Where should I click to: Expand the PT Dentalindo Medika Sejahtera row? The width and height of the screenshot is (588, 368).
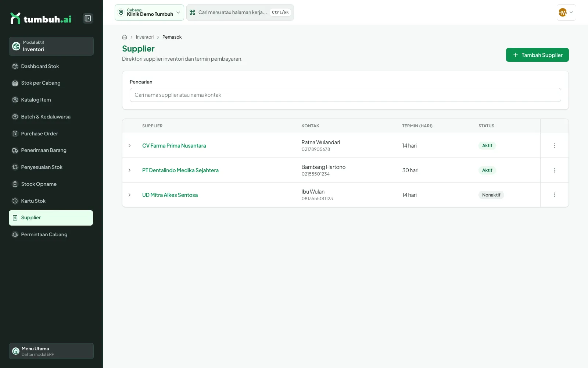point(129,170)
